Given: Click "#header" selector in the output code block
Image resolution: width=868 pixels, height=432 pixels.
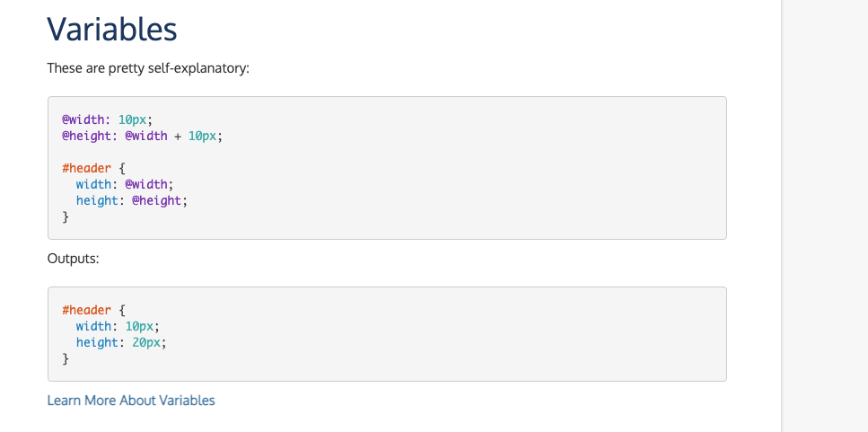Looking at the screenshot, I should point(86,310).
